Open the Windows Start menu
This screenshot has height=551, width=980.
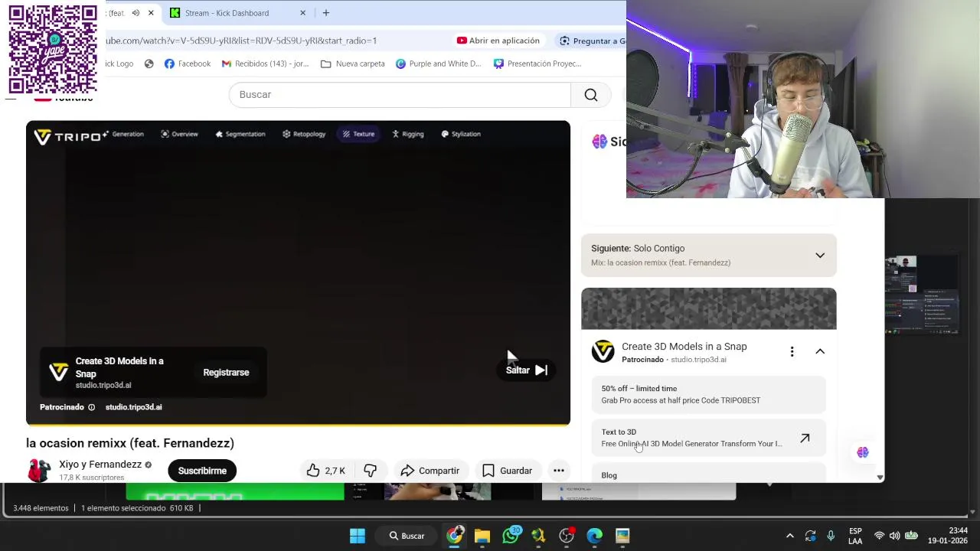point(358,536)
